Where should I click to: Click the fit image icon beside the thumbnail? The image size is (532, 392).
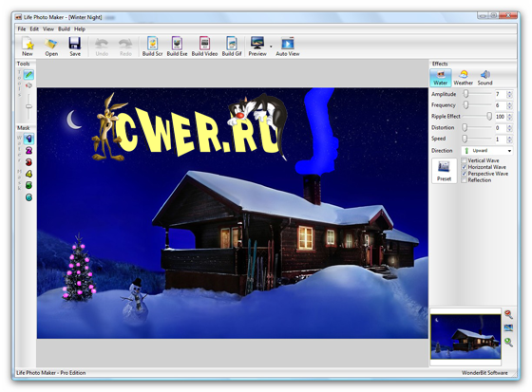[508, 327]
